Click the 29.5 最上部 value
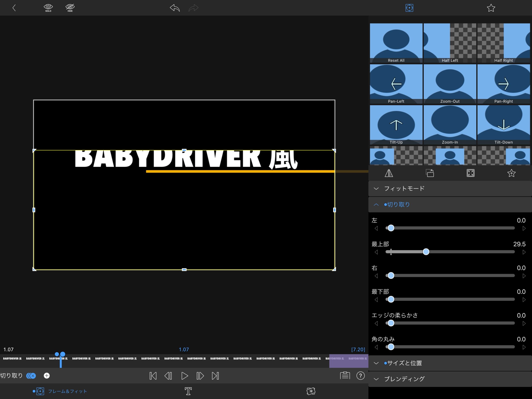This screenshot has width=532, height=399. 519,244
